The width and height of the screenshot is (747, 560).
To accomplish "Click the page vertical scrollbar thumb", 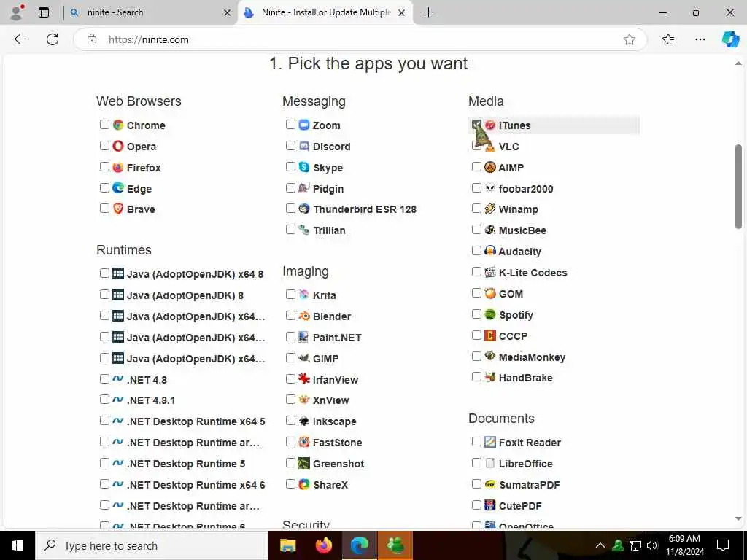I will click(738, 187).
